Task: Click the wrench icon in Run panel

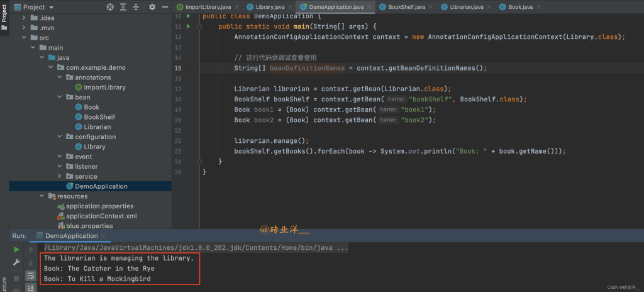Action: 16,262
